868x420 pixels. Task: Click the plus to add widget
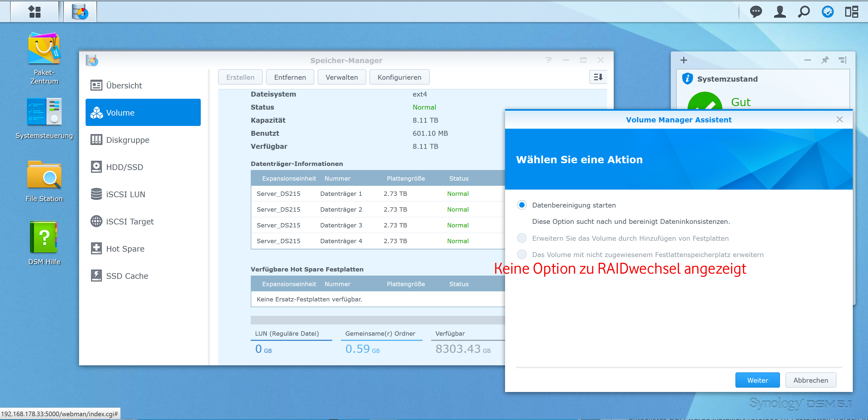683,60
